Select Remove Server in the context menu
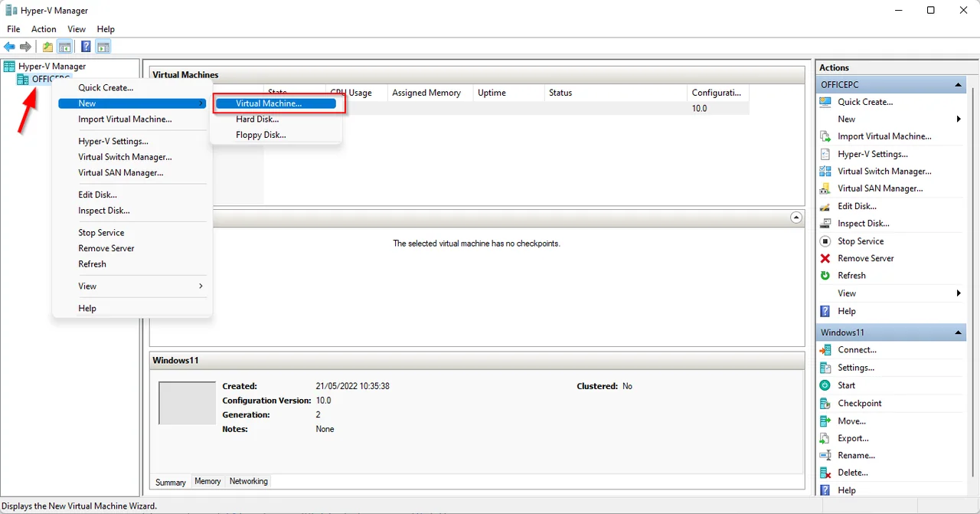This screenshot has height=514, width=980. pyautogui.click(x=132, y=248)
